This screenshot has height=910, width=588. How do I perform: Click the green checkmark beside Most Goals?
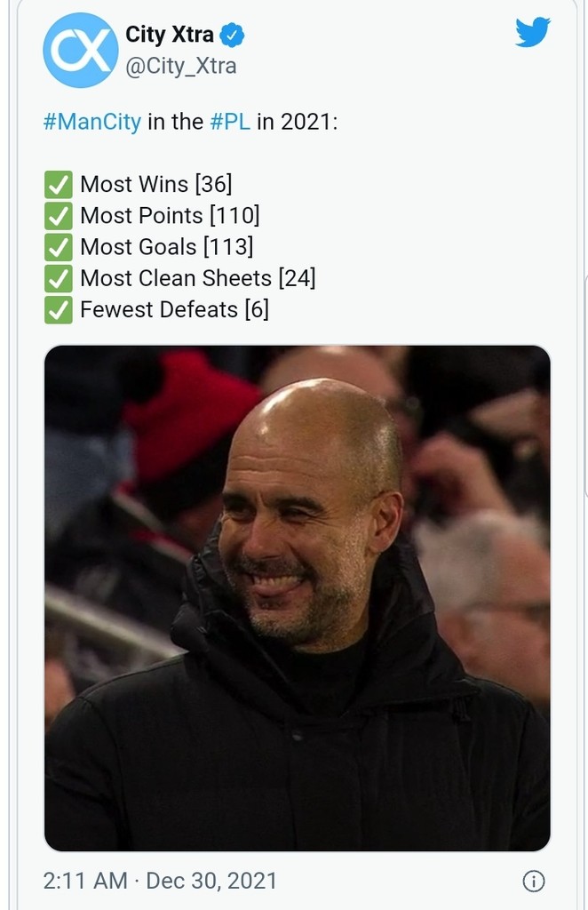pos(58,247)
